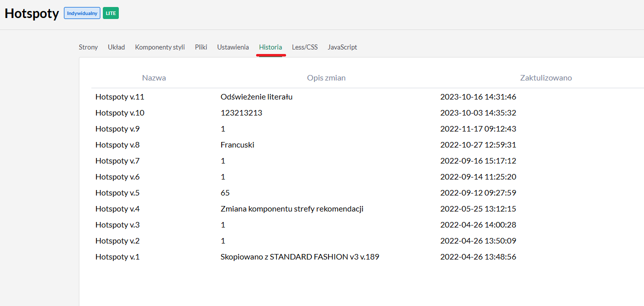Click the date 2022-09-14 11:25:20
The image size is (644, 306).
(x=478, y=177)
